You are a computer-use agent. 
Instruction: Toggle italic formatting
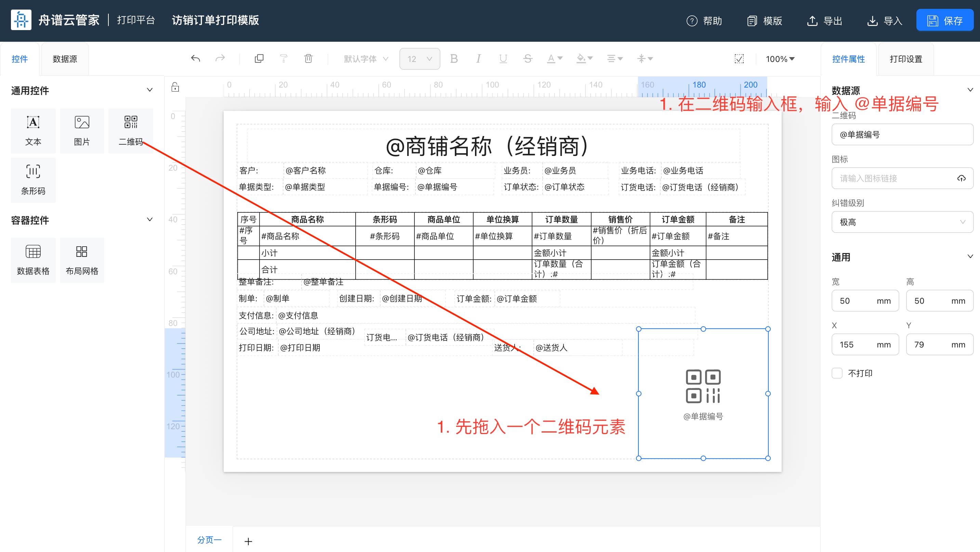click(x=479, y=58)
